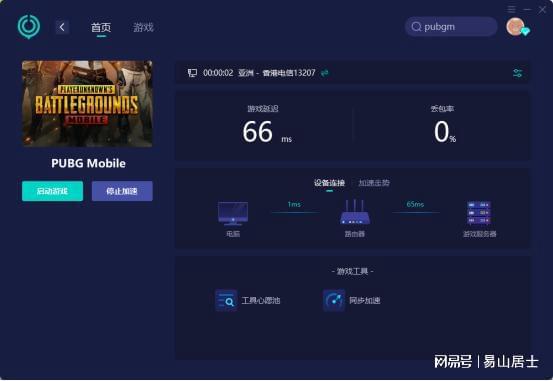Click the 00:00:02 elapsed timer
The height and width of the screenshot is (381, 553).
(x=218, y=73)
